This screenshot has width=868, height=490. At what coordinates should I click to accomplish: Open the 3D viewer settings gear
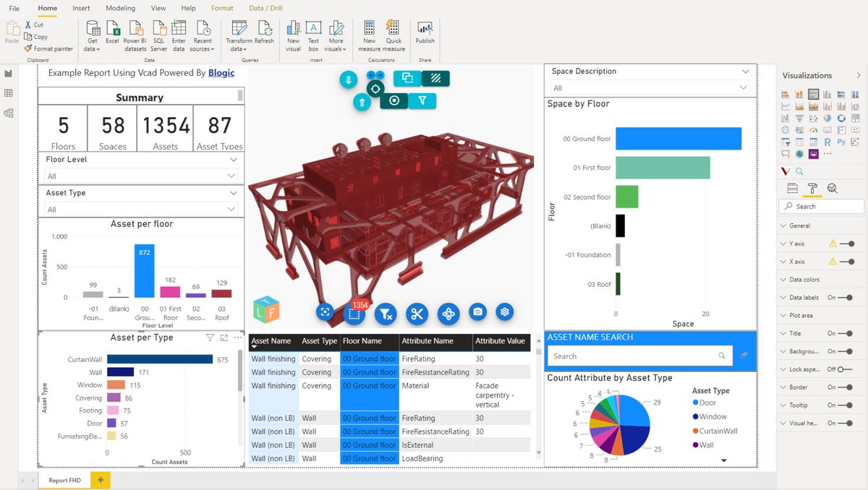point(505,311)
